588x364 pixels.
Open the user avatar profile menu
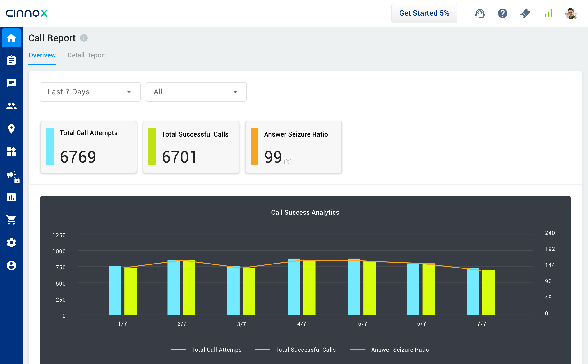click(570, 13)
